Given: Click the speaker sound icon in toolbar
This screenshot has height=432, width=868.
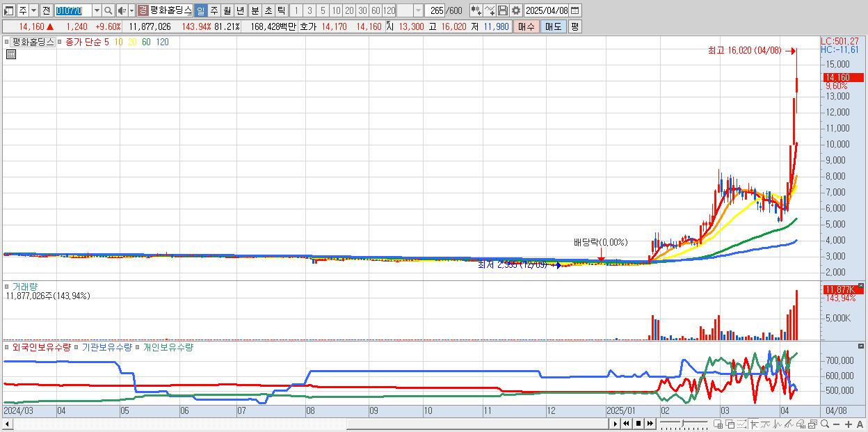Looking at the screenshot, I should (x=122, y=10).
